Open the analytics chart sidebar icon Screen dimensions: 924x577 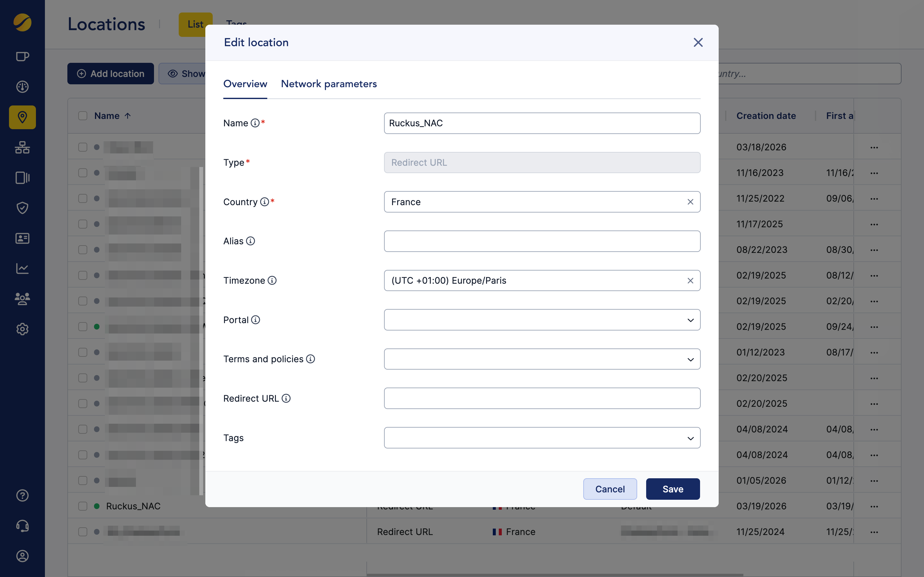pos(22,269)
